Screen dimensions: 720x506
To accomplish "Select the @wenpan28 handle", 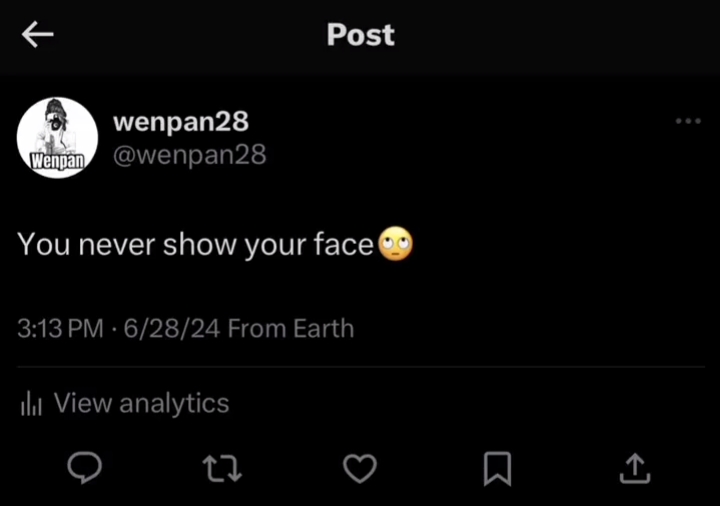I will point(190,155).
